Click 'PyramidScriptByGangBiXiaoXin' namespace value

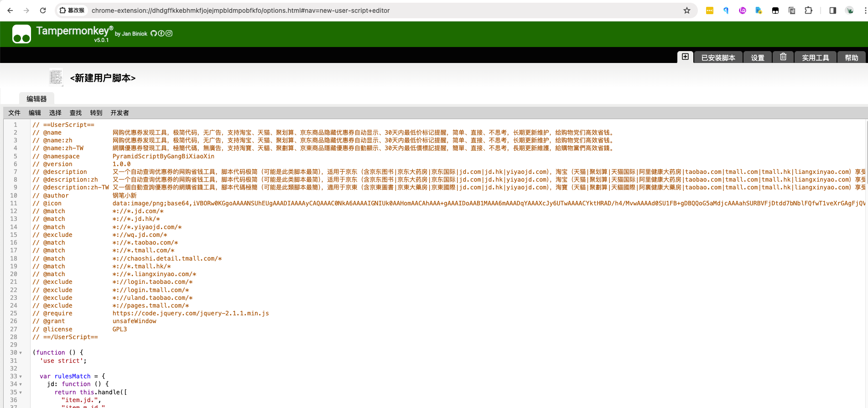tap(163, 156)
